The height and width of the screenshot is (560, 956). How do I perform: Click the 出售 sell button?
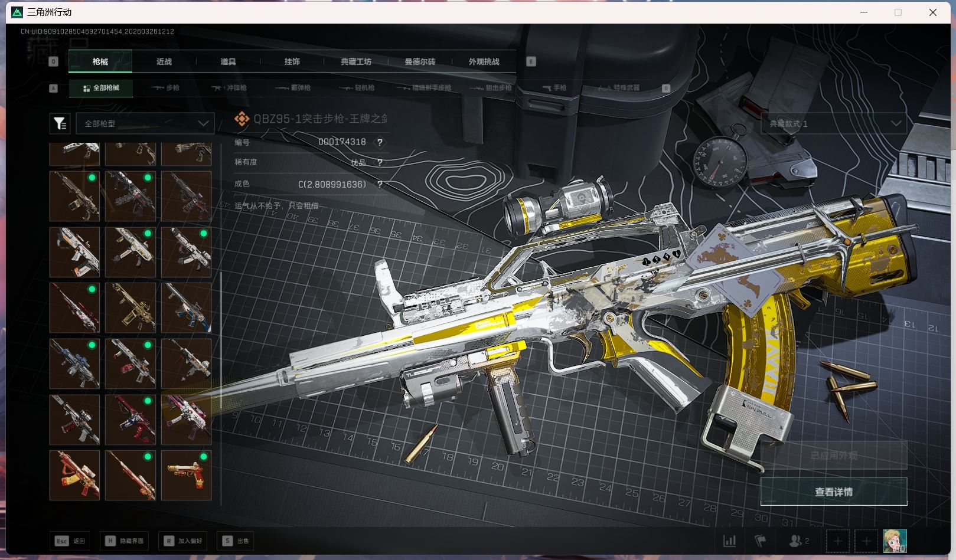pos(236,541)
